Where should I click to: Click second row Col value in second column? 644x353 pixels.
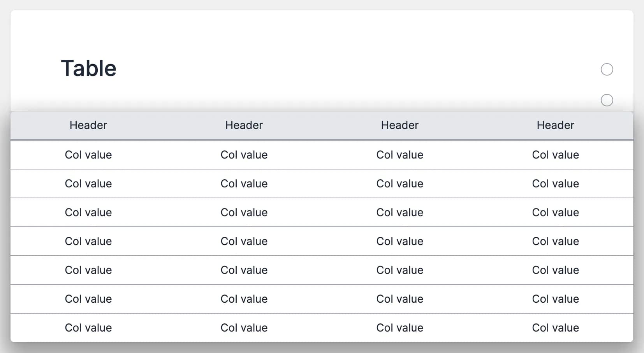tap(244, 184)
